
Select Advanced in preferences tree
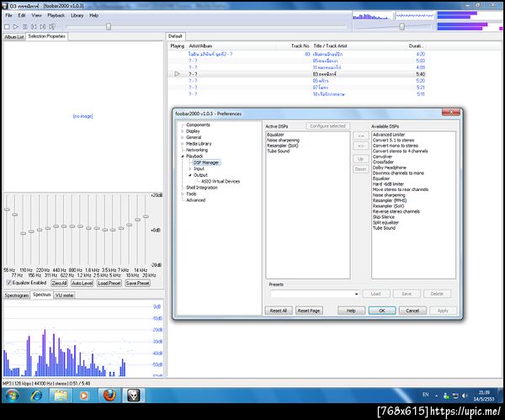point(195,200)
